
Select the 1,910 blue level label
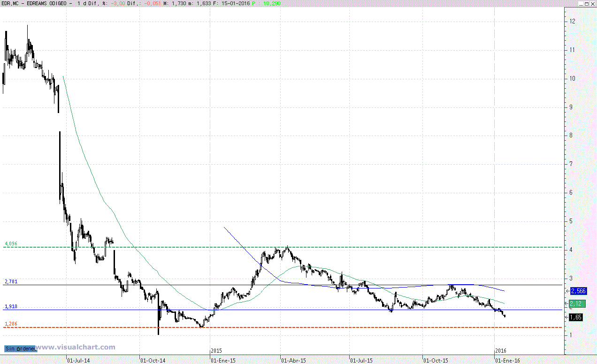point(11,306)
